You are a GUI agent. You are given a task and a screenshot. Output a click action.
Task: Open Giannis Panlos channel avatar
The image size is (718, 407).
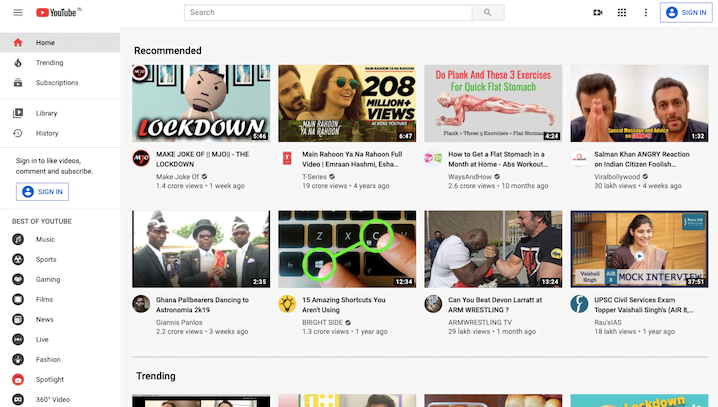141,304
